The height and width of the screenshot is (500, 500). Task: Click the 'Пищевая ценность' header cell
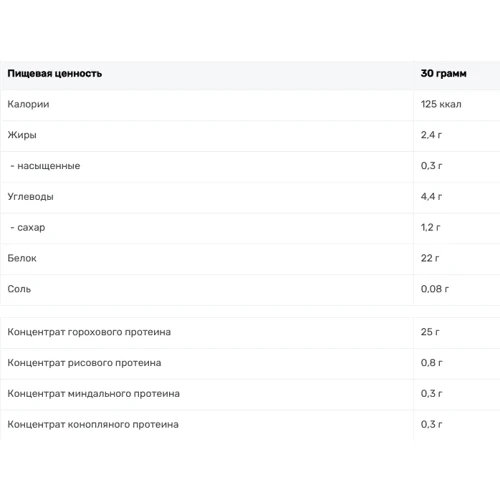55,73
